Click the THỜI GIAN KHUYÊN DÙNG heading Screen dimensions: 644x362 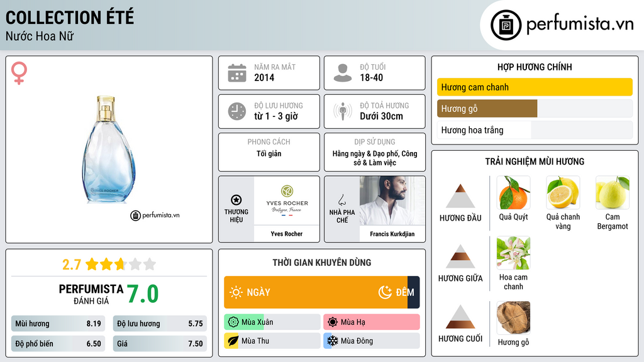point(322,263)
